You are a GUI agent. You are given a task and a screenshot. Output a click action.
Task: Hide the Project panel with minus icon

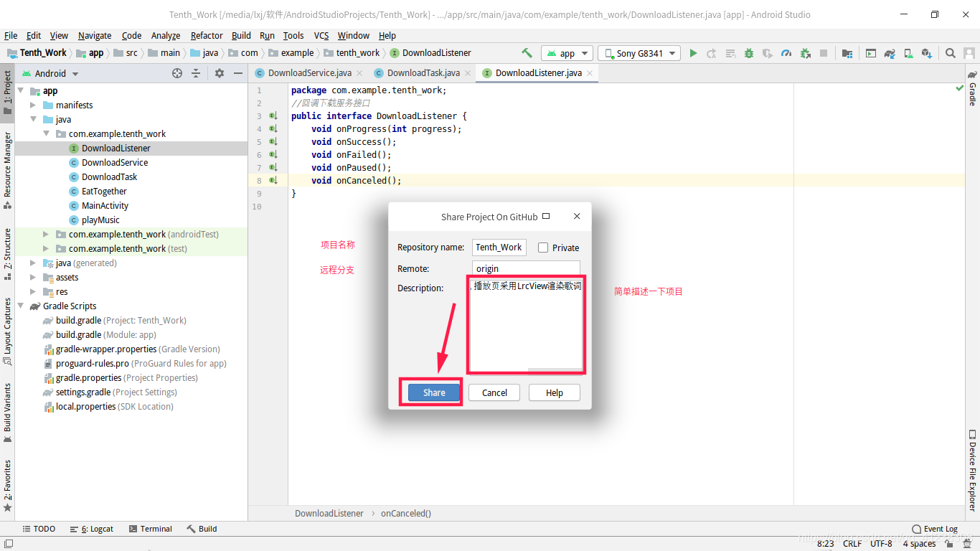pos(238,73)
